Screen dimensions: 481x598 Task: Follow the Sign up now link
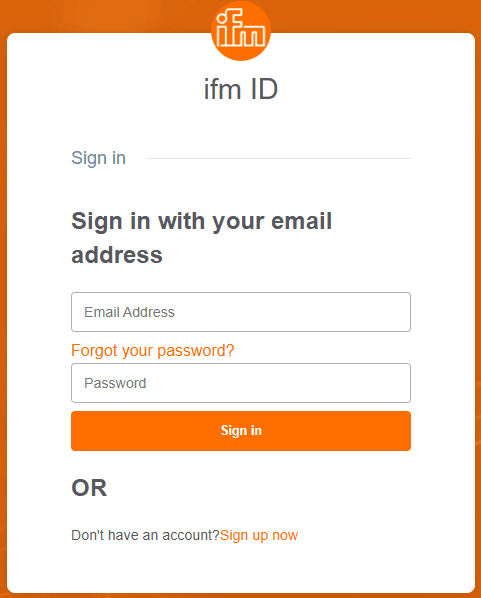pos(259,535)
